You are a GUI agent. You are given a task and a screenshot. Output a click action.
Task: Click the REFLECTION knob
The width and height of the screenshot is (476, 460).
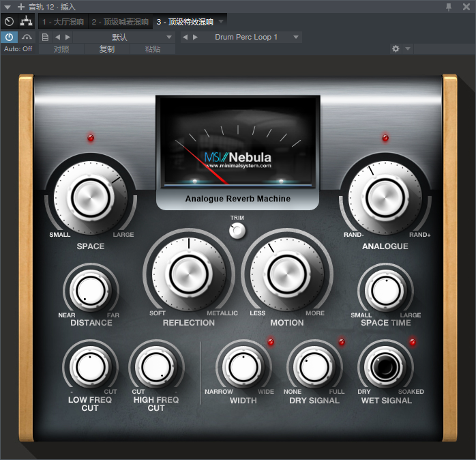tap(189, 274)
